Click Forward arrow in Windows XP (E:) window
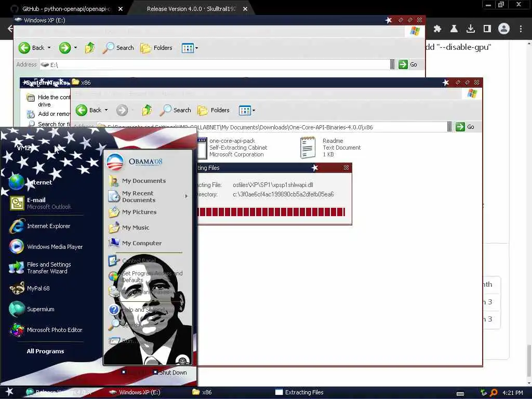 65,48
